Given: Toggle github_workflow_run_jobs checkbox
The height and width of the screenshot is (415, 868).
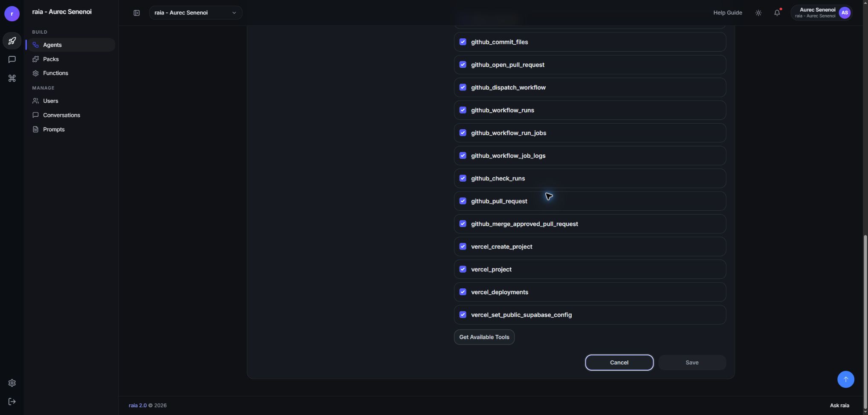Looking at the screenshot, I should pos(463,133).
